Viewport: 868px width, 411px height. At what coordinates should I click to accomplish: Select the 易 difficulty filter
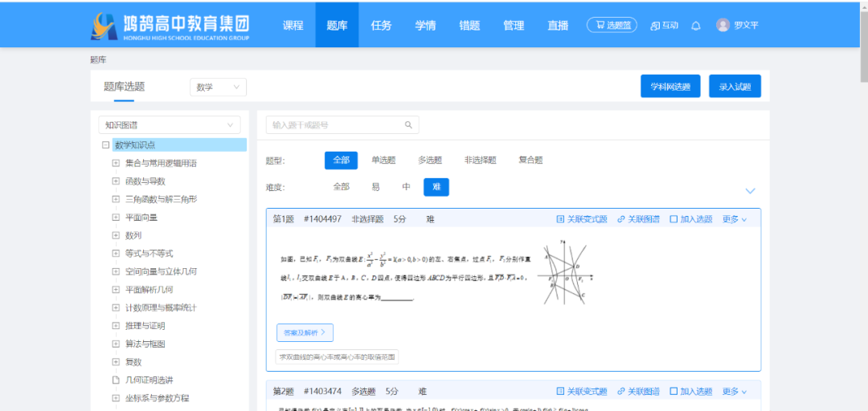click(x=375, y=187)
